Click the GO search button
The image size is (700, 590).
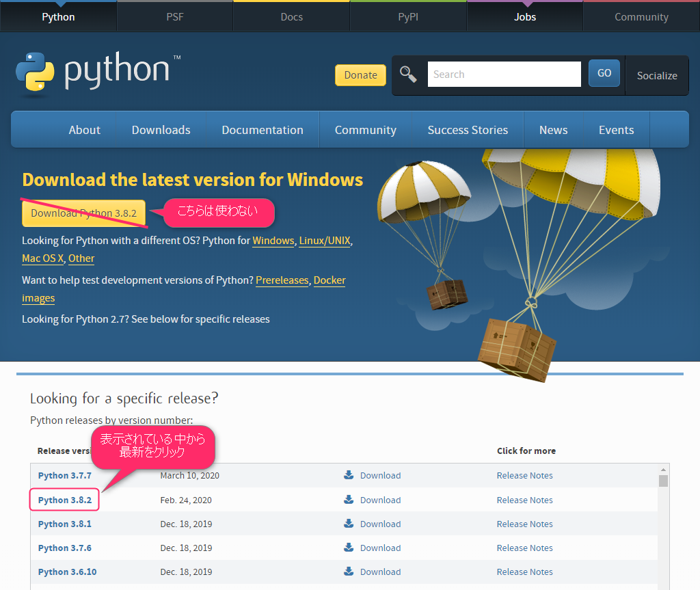[x=604, y=73]
